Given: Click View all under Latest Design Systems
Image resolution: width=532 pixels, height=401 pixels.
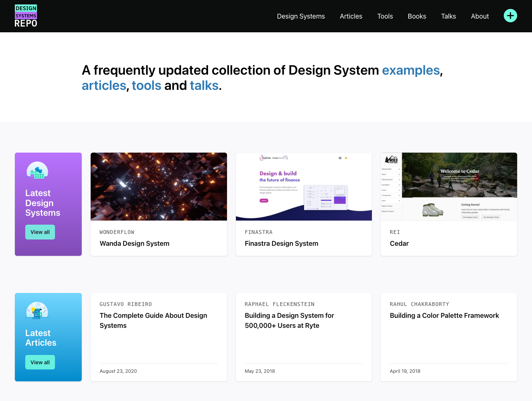Looking at the screenshot, I should [x=40, y=232].
